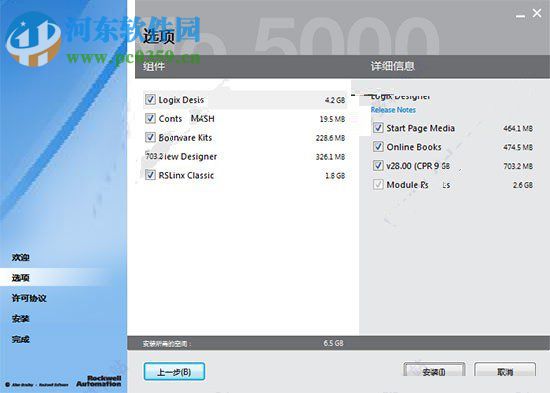Toggle the Start Page Media checkbox

pyautogui.click(x=378, y=128)
